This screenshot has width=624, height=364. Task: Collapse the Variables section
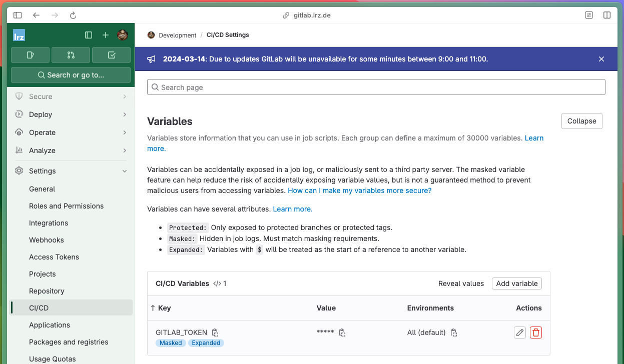click(x=581, y=121)
